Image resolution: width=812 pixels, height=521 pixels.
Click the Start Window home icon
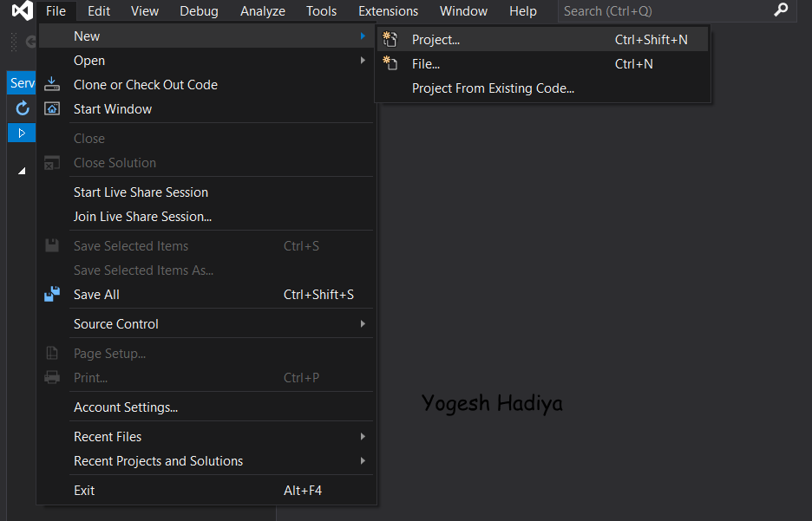pyautogui.click(x=52, y=109)
